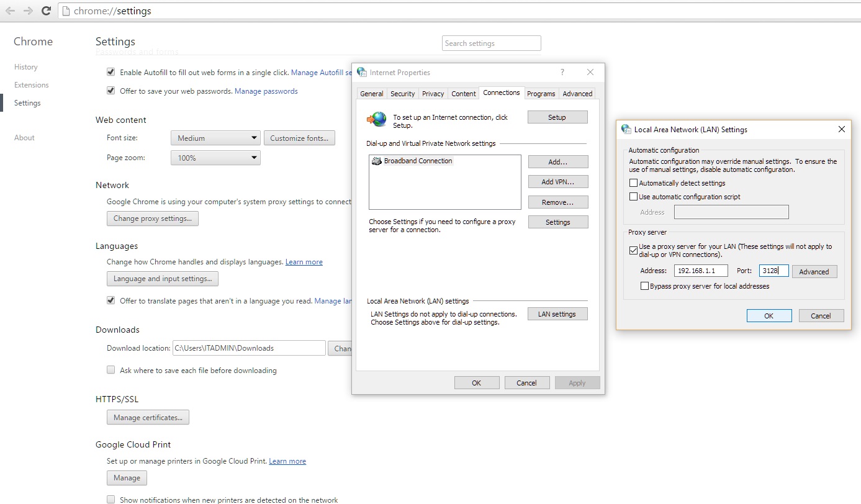861x504 pixels.
Task: Open the Page zoom 100% dropdown
Action: 215,158
